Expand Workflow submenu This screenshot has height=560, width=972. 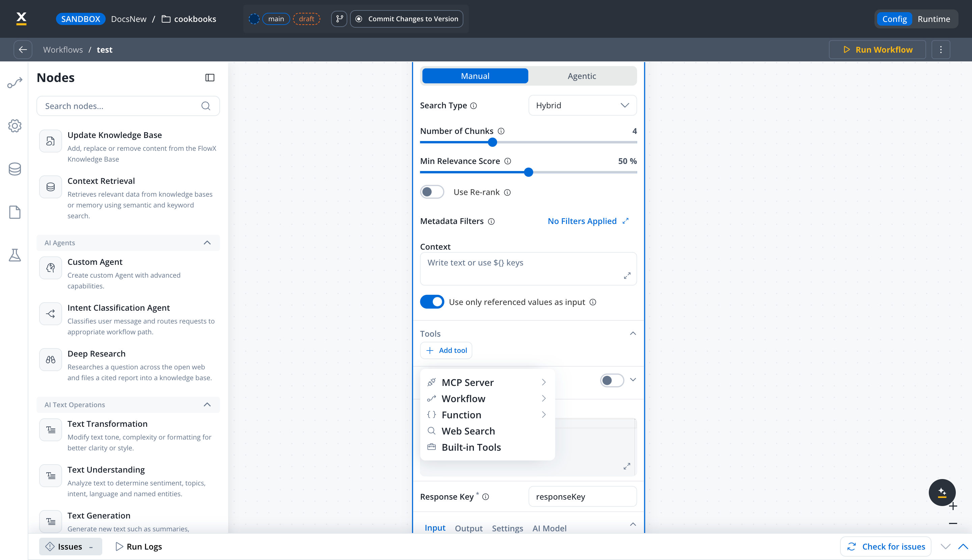[x=487, y=398]
